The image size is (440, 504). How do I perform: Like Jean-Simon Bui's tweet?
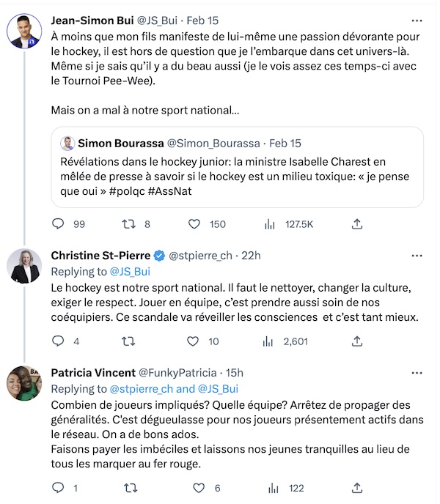point(194,223)
